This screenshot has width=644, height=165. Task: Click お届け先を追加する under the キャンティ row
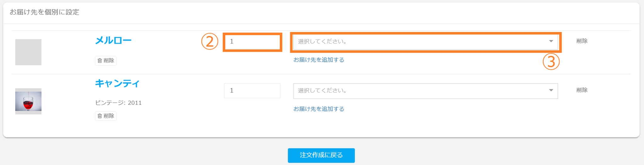click(x=319, y=109)
